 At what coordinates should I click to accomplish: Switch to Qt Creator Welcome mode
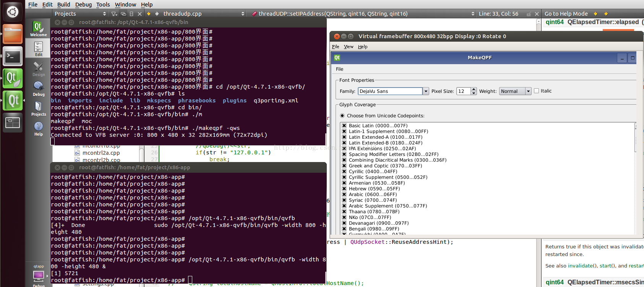[x=38, y=29]
